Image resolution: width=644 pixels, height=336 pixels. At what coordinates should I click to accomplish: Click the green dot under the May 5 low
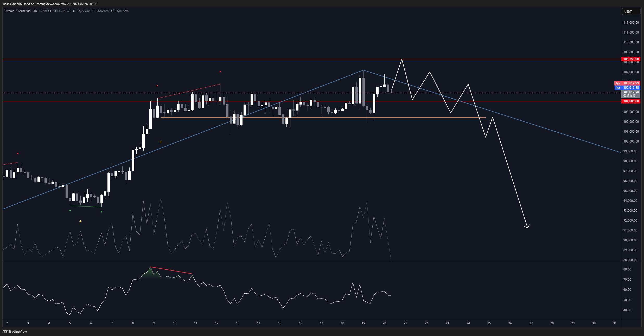pyautogui.click(x=70, y=210)
